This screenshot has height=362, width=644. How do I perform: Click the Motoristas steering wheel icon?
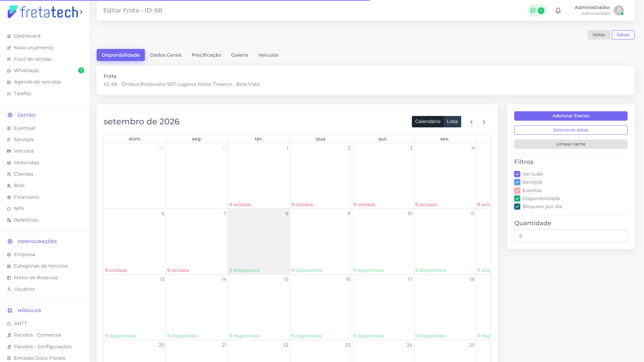click(x=9, y=163)
